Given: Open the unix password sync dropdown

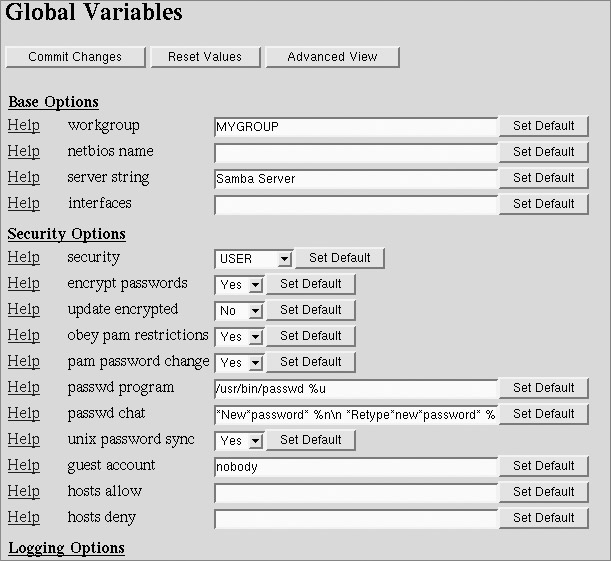Looking at the screenshot, I should pos(239,441).
